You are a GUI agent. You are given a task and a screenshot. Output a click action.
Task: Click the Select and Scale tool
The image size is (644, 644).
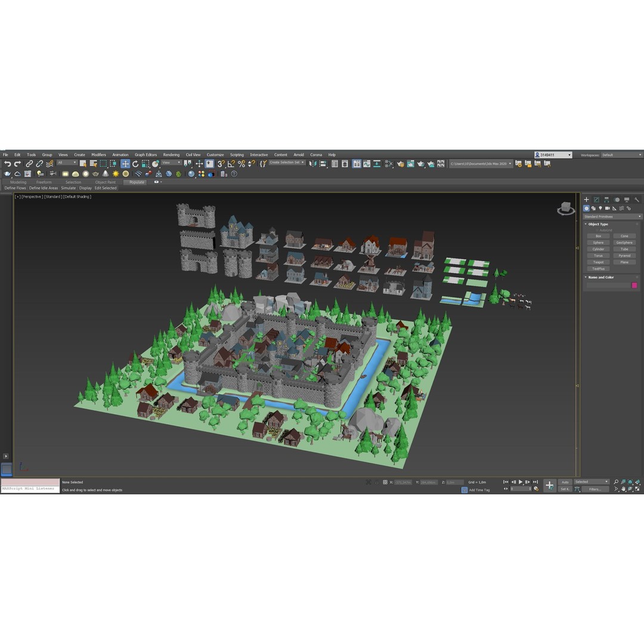[x=146, y=165]
